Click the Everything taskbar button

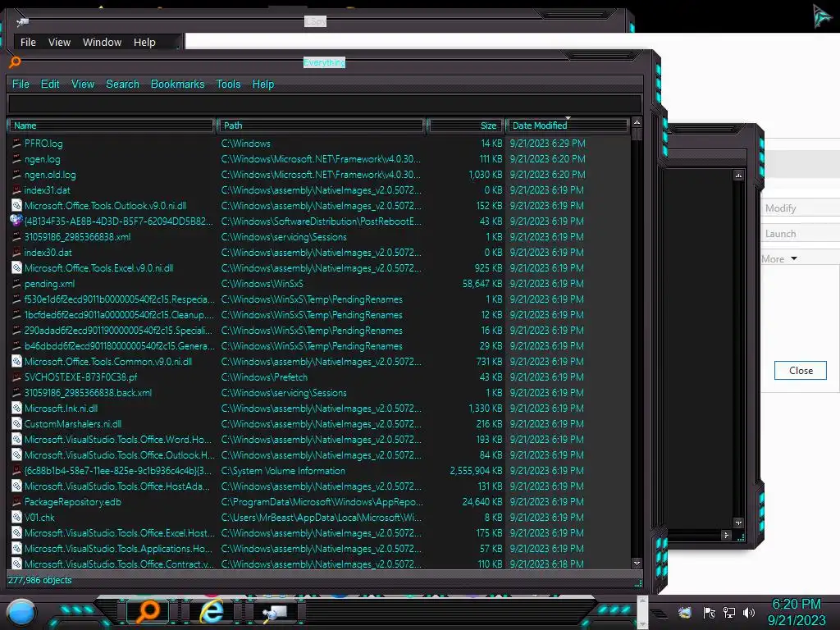[x=148, y=612]
